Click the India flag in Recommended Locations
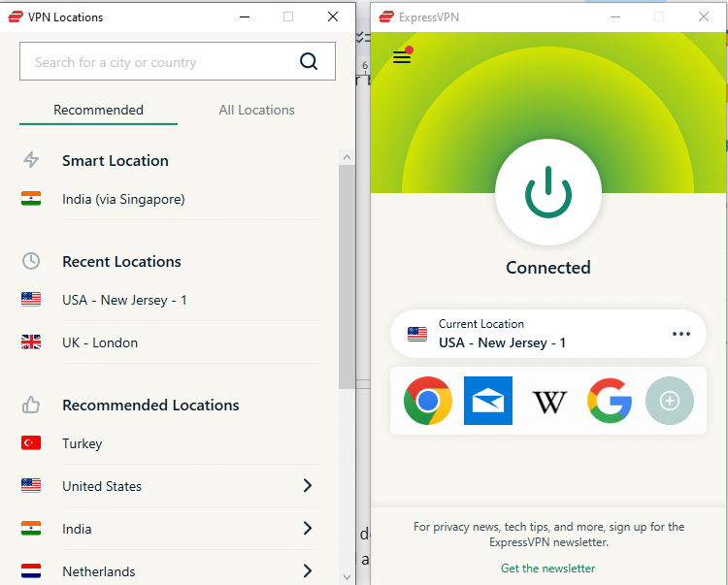 [x=31, y=528]
